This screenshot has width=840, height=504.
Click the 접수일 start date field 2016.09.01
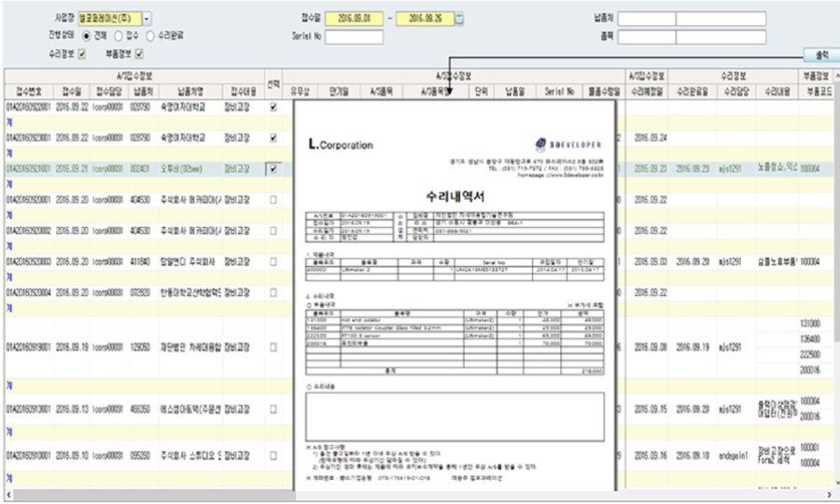[x=354, y=19]
